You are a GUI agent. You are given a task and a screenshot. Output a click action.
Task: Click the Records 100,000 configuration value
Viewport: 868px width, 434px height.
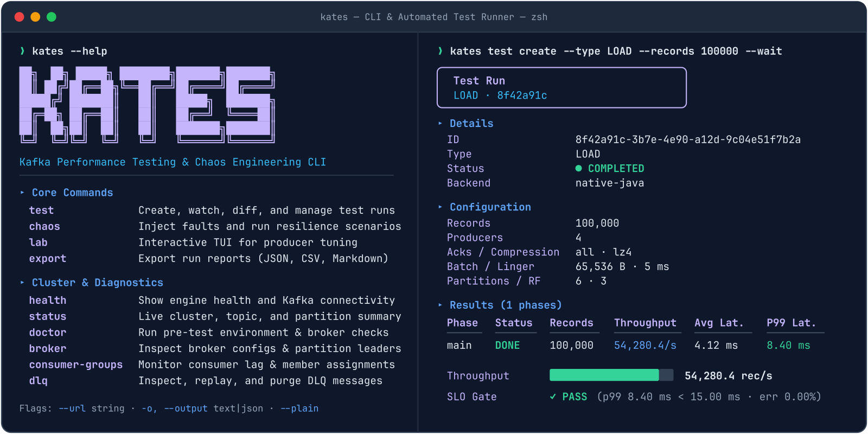(597, 223)
